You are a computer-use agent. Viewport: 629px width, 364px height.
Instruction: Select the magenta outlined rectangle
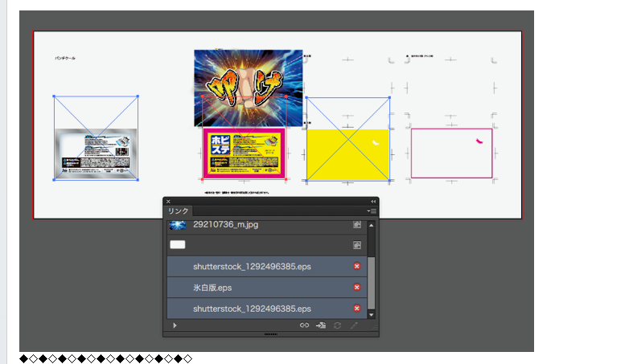(x=452, y=153)
